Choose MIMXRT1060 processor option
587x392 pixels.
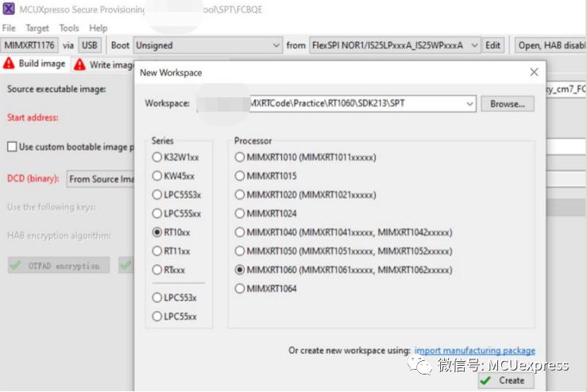[240, 270]
